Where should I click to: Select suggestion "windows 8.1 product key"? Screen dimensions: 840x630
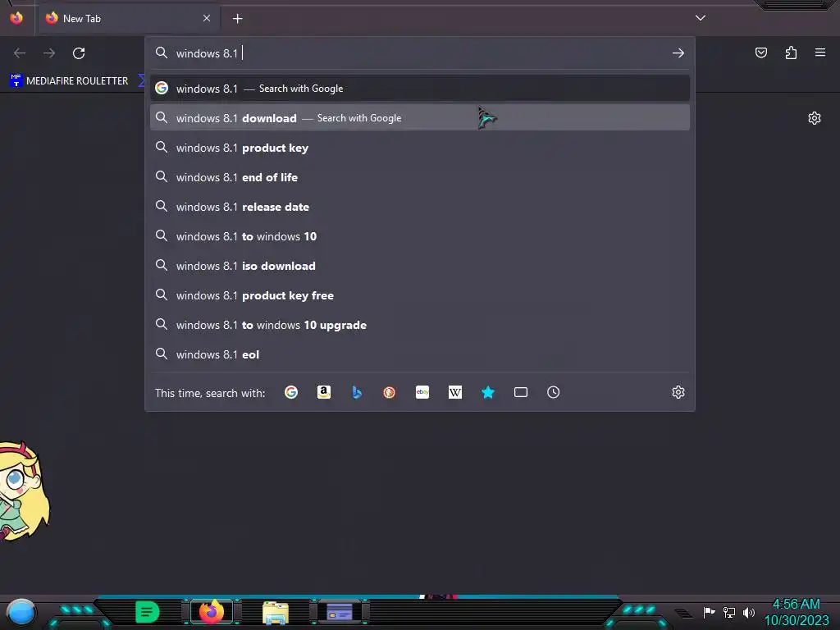(420, 148)
